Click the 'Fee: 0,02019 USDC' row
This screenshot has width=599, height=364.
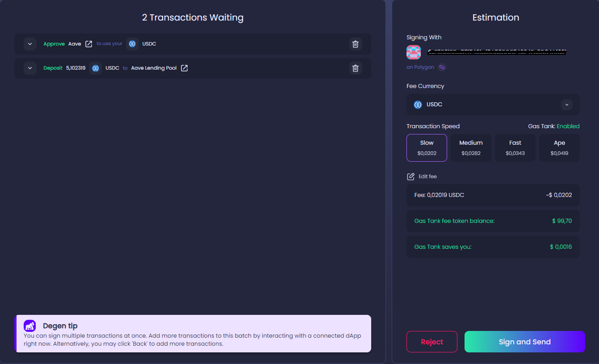coord(493,195)
